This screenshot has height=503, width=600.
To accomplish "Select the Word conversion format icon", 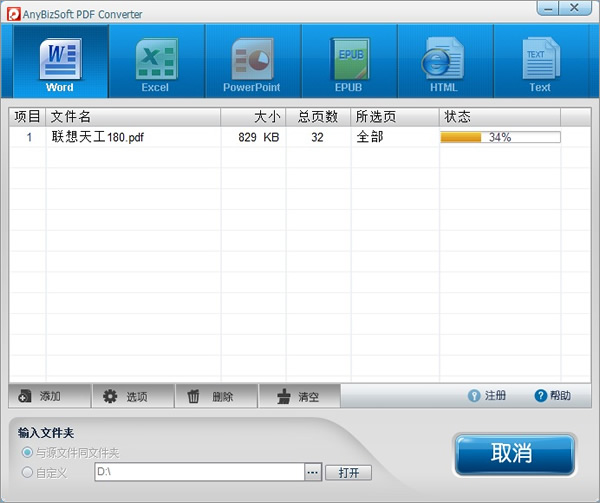I will 60,61.
